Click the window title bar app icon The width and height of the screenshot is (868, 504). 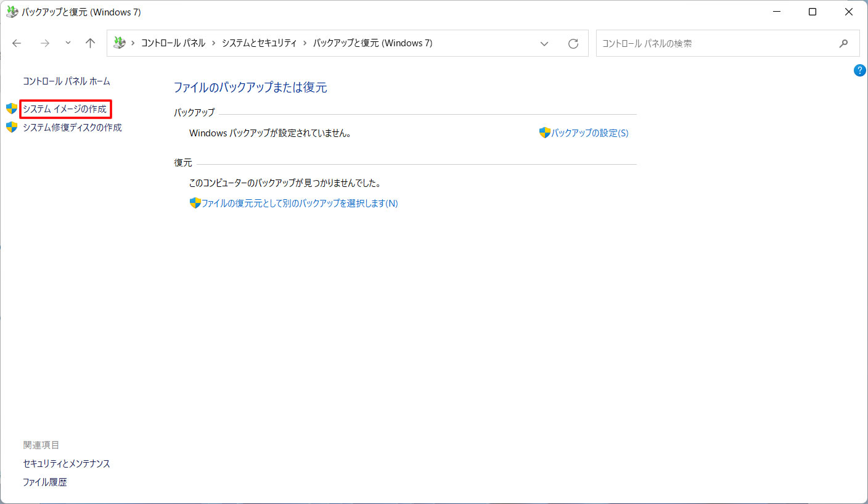coord(12,12)
